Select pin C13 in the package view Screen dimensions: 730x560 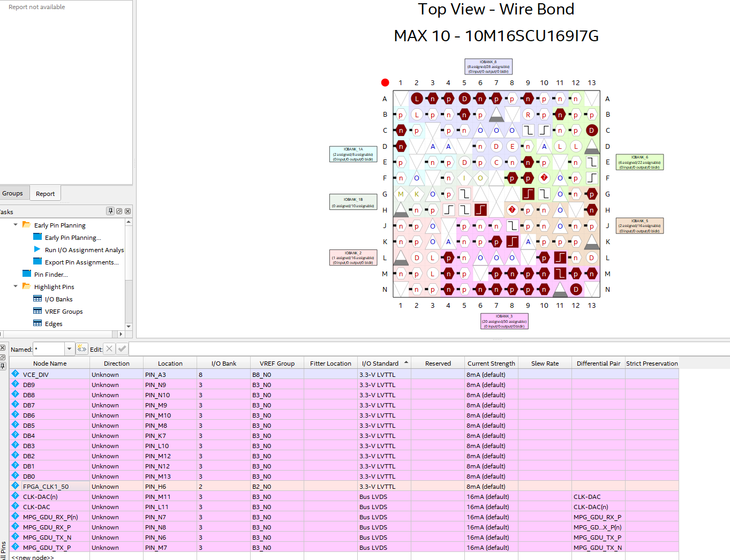tap(592, 130)
